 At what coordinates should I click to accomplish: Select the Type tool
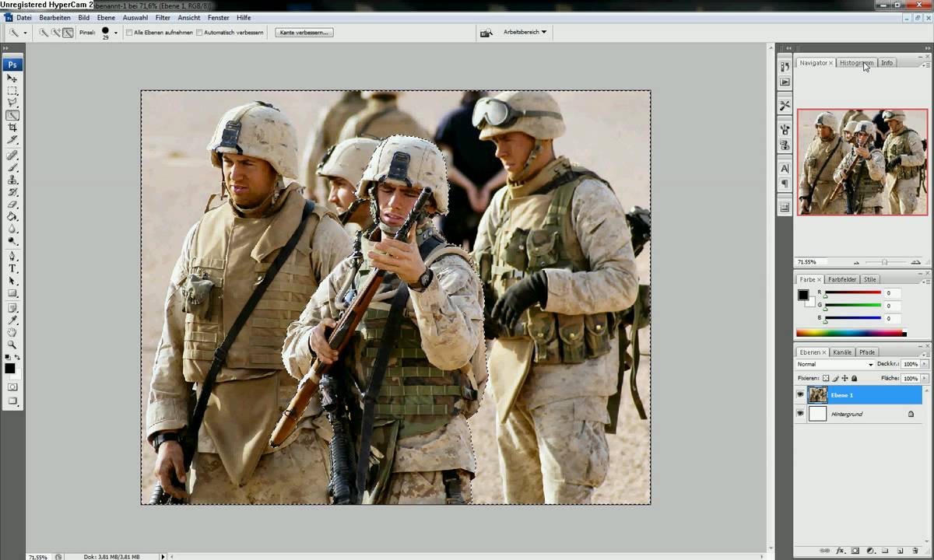click(12, 268)
